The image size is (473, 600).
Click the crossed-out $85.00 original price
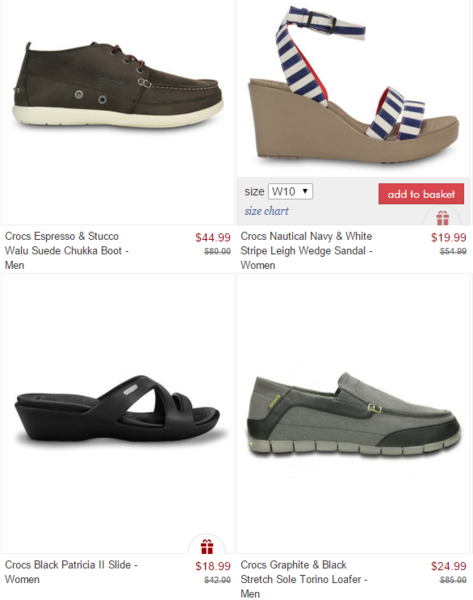click(x=453, y=580)
